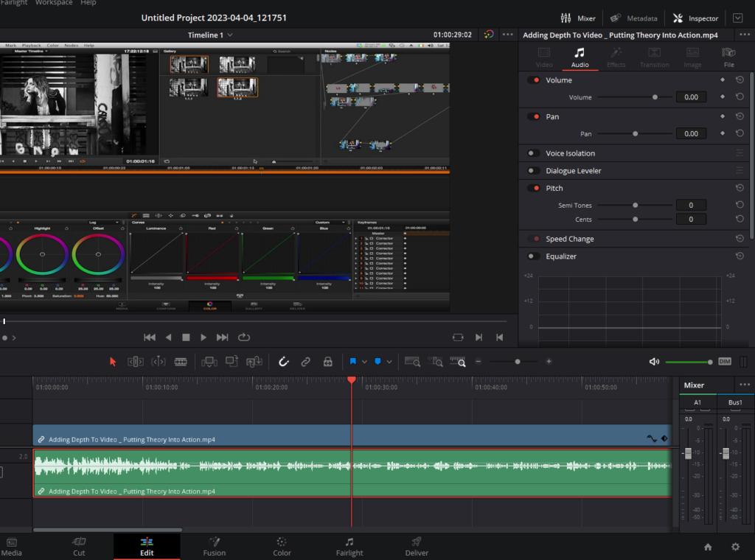The height and width of the screenshot is (560, 755).
Task: Choose the Blade Edit Mode tool
Action: 181,362
